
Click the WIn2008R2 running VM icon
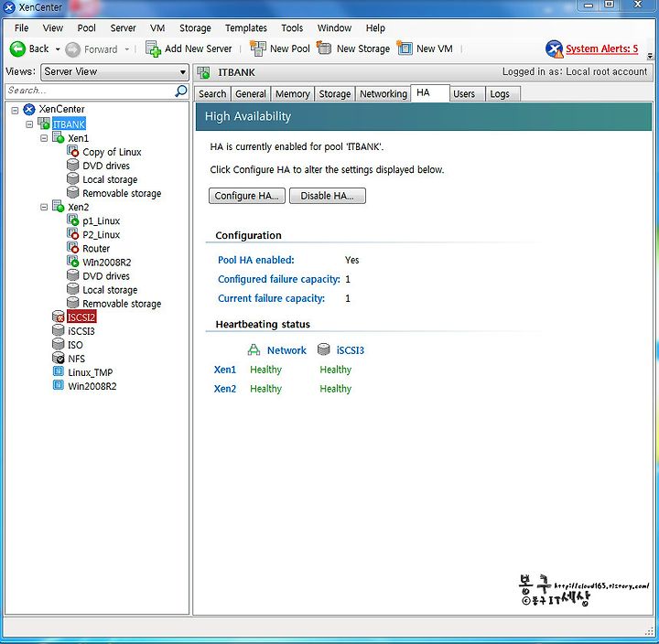coord(72,262)
